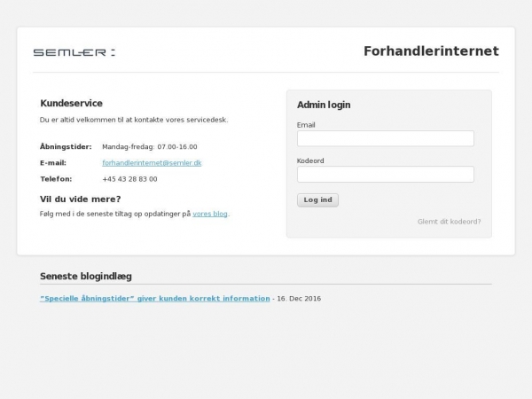Open the forhandlerinternet@semler.dk email link

(152, 163)
